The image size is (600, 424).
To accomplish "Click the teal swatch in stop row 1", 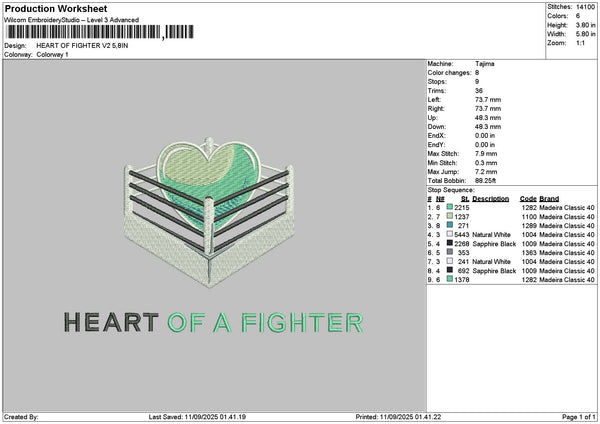I will (450, 207).
